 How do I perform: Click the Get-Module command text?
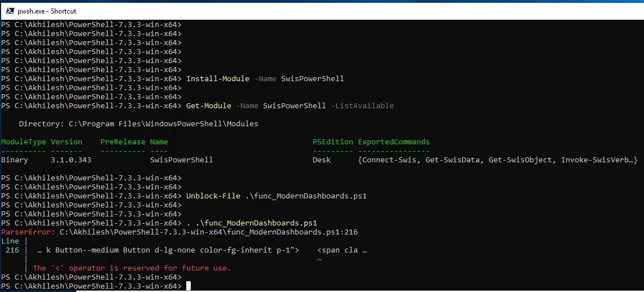point(209,106)
